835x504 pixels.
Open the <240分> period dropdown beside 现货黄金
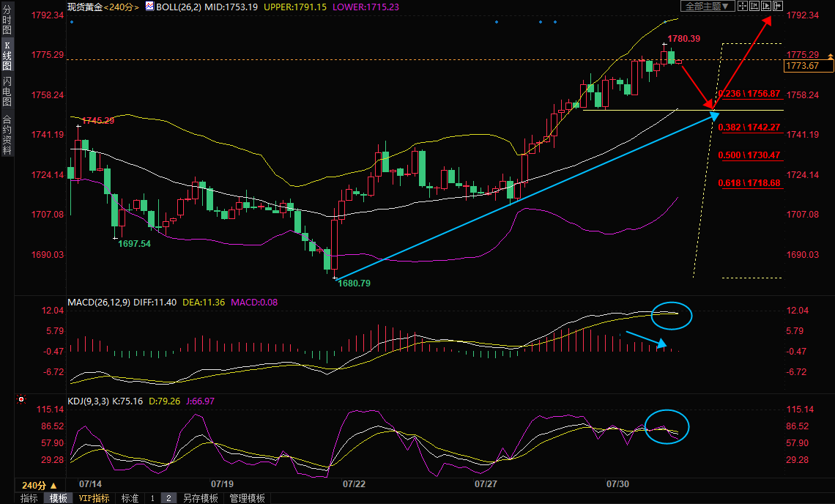[122, 6]
